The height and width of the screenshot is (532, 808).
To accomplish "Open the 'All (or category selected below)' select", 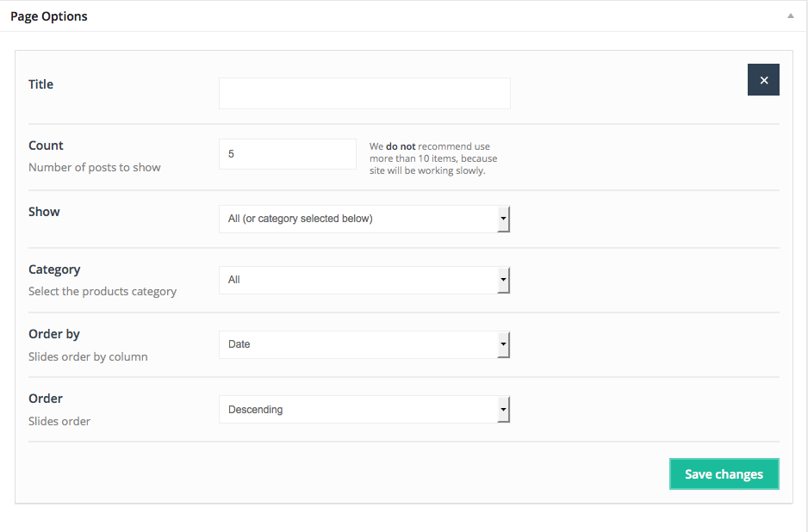I will pos(357,219).
